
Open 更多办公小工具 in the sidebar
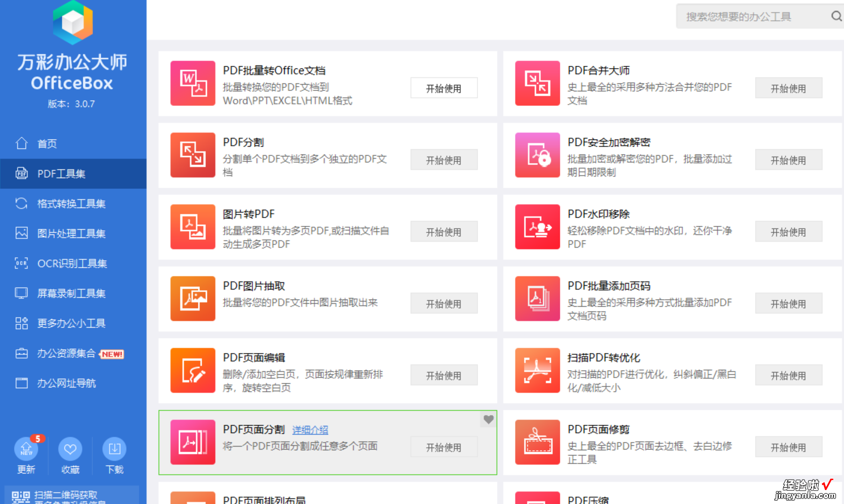pyautogui.click(x=73, y=323)
